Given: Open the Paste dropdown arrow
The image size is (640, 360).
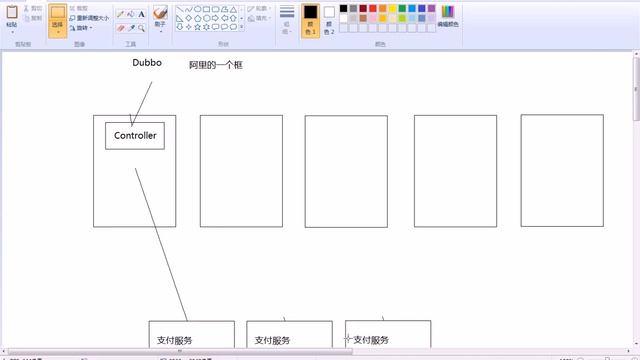Looking at the screenshot, I should click(12, 31).
